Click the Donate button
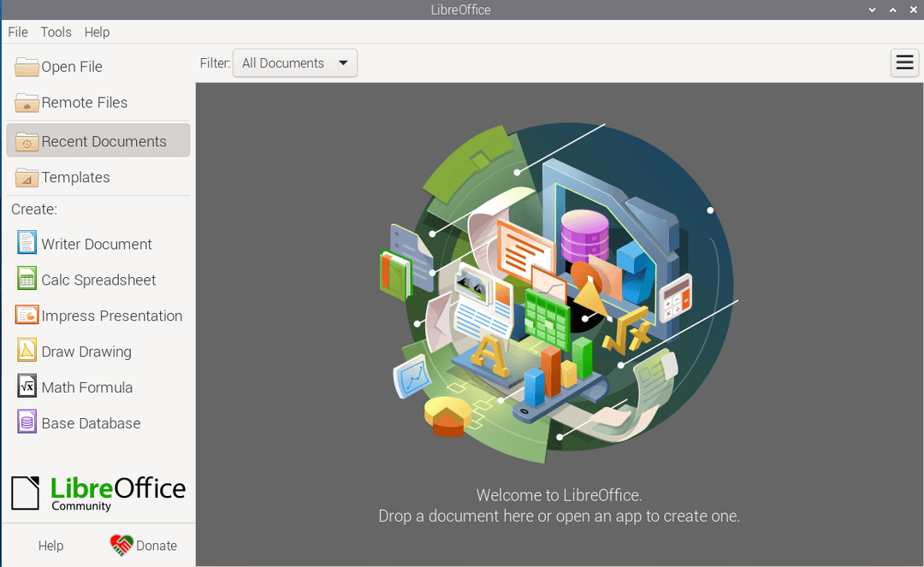The image size is (924, 567). pyautogui.click(x=144, y=545)
